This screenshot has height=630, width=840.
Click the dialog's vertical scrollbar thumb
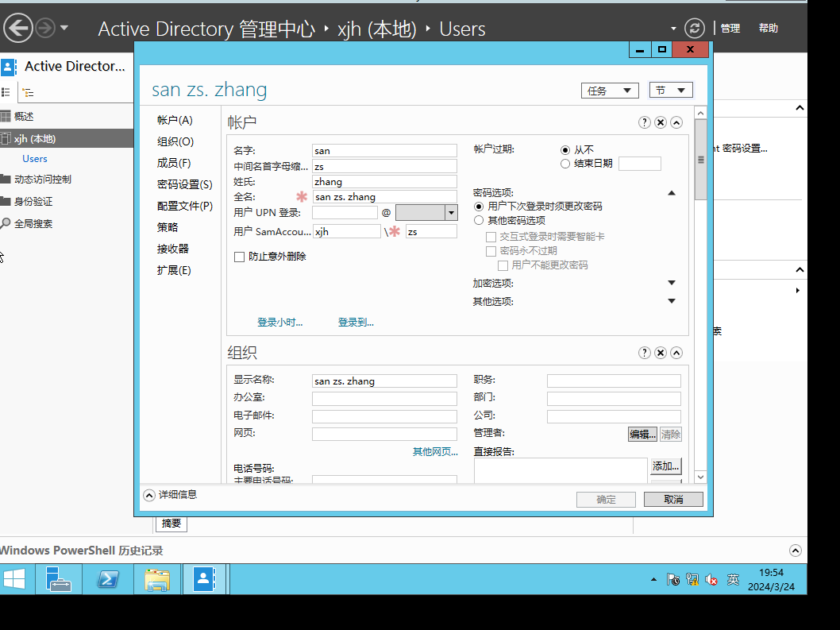click(x=701, y=160)
